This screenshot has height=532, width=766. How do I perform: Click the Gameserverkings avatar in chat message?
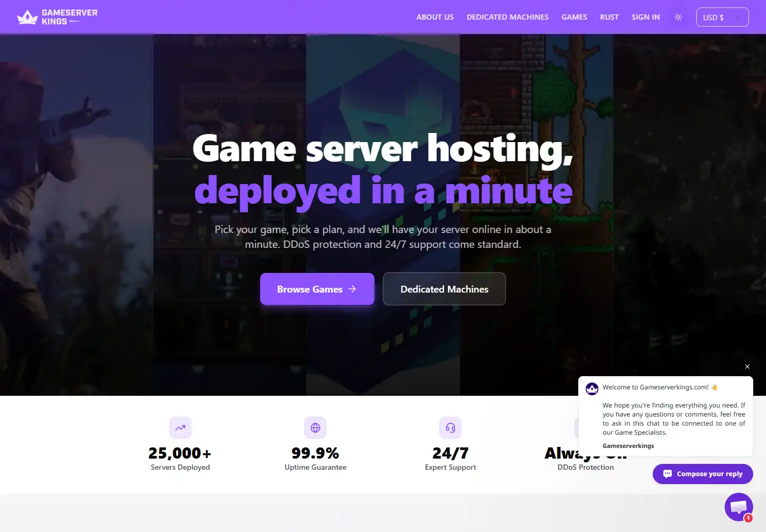tap(592, 389)
